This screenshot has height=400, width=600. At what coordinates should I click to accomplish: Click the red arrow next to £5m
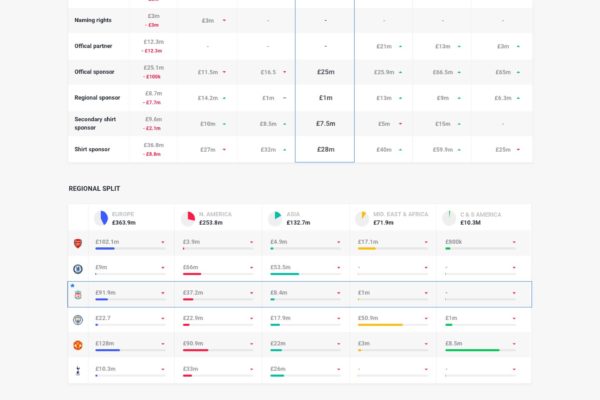[x=401, y=124]
